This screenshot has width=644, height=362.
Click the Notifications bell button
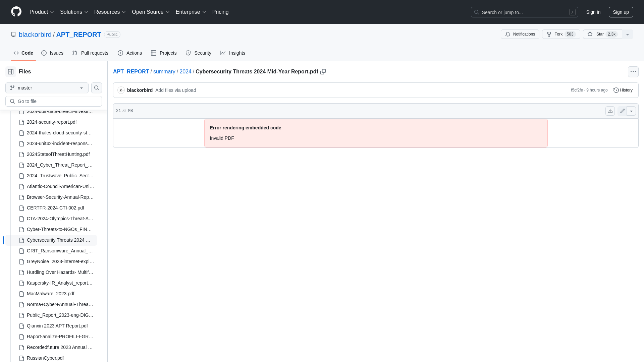(x=520, y=34)
